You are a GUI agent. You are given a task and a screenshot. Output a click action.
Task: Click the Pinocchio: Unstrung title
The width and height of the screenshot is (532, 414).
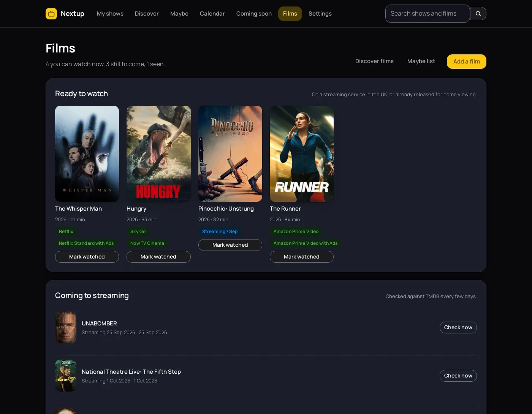[226, 209]
